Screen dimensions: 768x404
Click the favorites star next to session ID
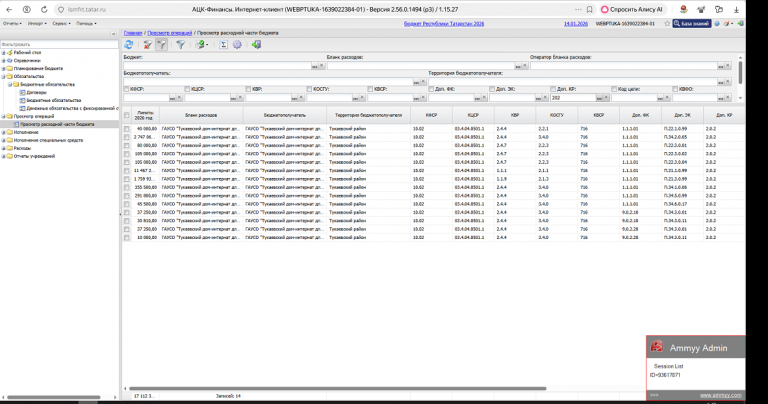point(667,24)
